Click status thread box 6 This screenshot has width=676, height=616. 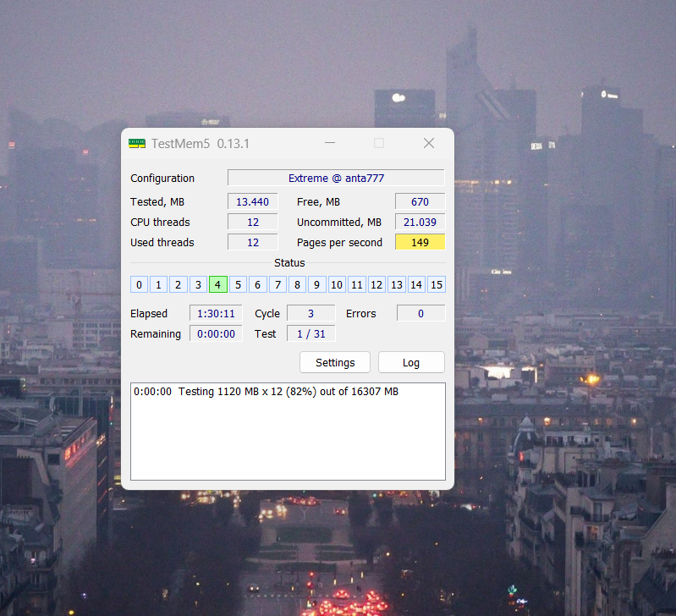click(258, 284)
